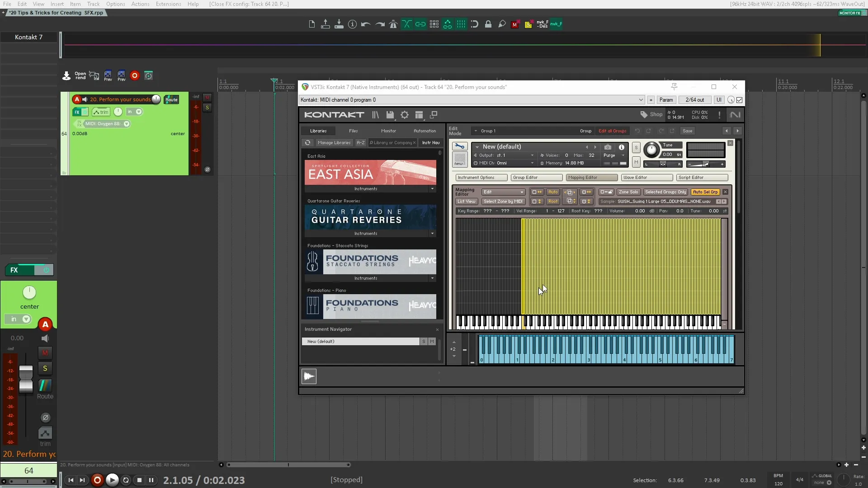Click the transport Play button
Image resolution: width=868 pixels, height=488 pixels.
(x=112, y=480)
